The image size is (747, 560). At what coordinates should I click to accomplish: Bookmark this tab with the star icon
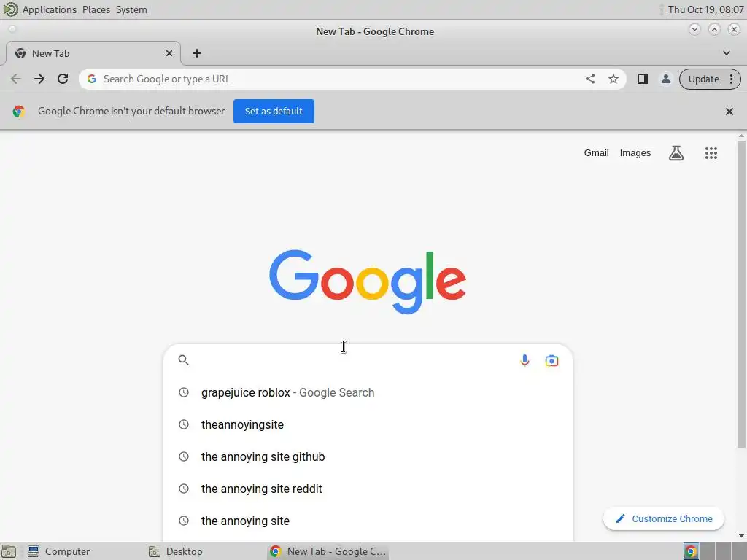(614, 79)
